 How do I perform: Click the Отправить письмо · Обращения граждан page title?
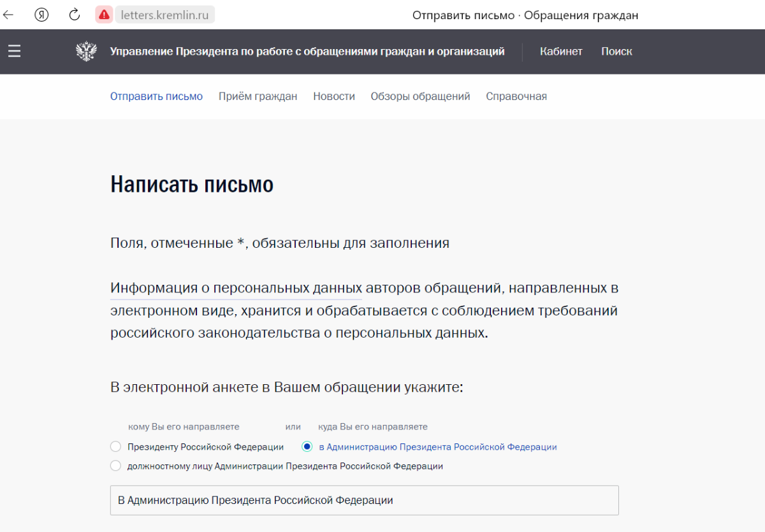pyautogui.click(x=525, y=15)
